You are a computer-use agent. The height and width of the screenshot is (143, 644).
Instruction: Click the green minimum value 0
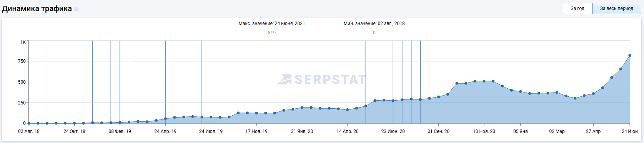374,33
